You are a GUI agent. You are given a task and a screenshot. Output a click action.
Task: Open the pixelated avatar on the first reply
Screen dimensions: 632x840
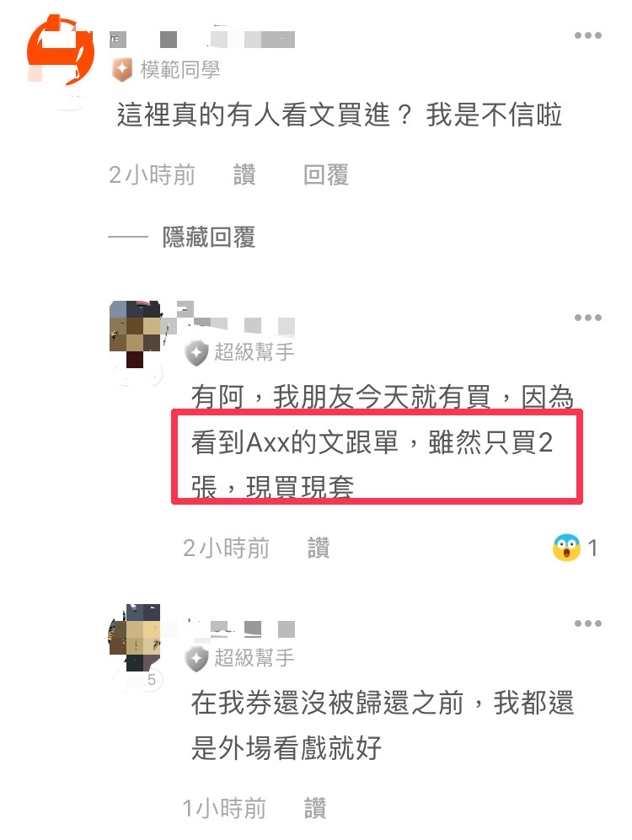pyautogui.click(x=135, y=334)
